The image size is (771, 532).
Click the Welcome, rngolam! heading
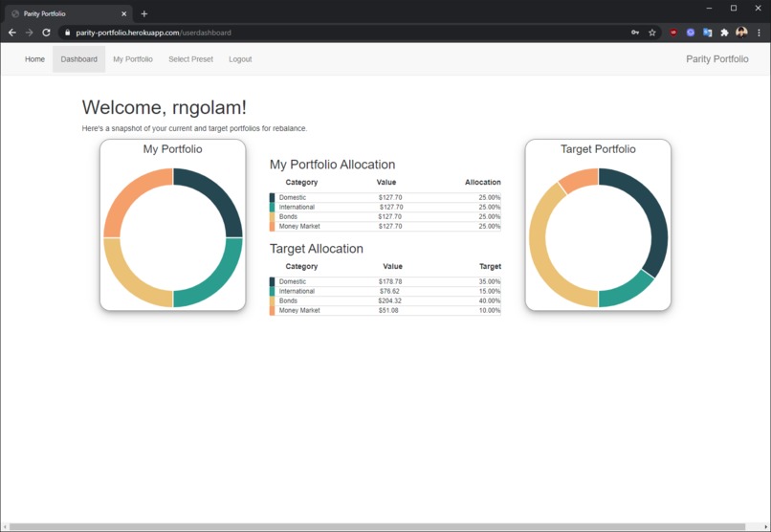click(x=165, y=107)
